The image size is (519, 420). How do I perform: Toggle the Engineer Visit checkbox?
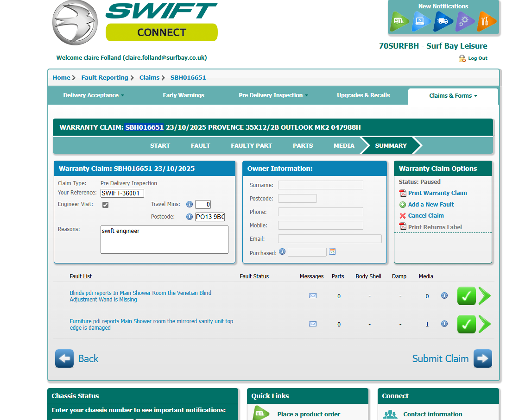tap(105, 205)
